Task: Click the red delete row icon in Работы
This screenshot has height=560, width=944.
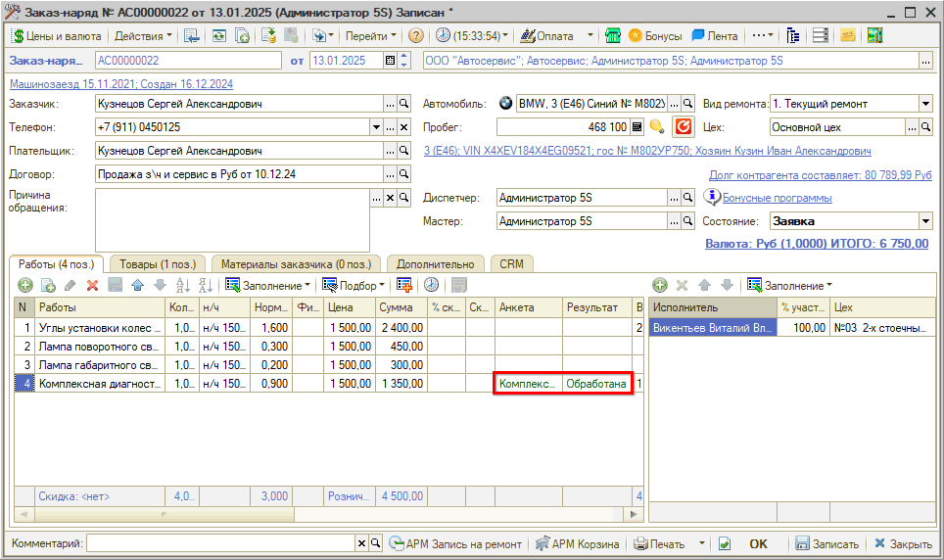Action: pyautogui.click(x=93, y=285)
